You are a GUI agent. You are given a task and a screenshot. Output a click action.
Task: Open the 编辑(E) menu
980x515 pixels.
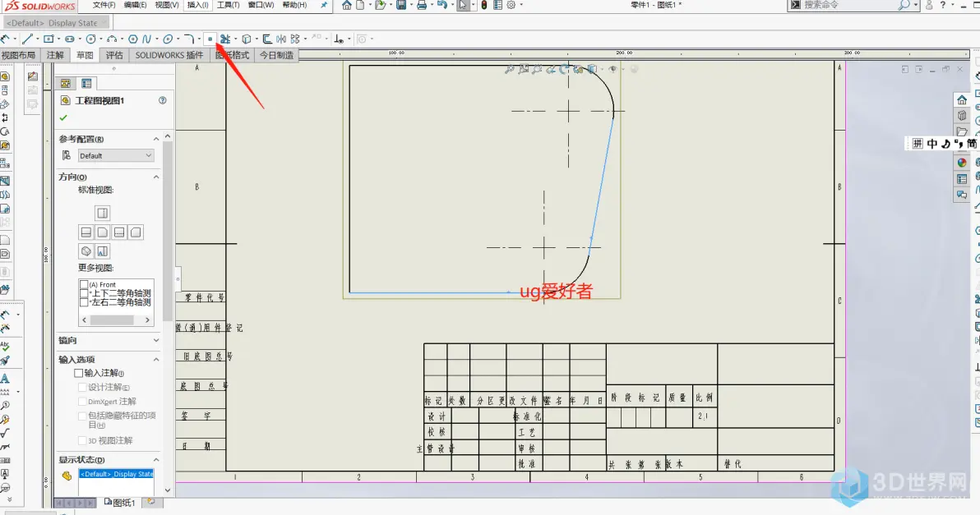[x=135, y=5]
